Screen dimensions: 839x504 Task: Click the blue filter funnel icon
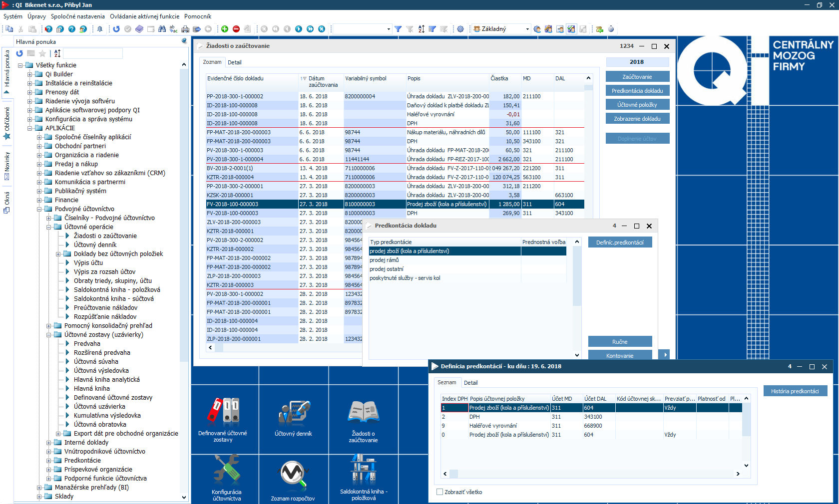tap(398, 29)
